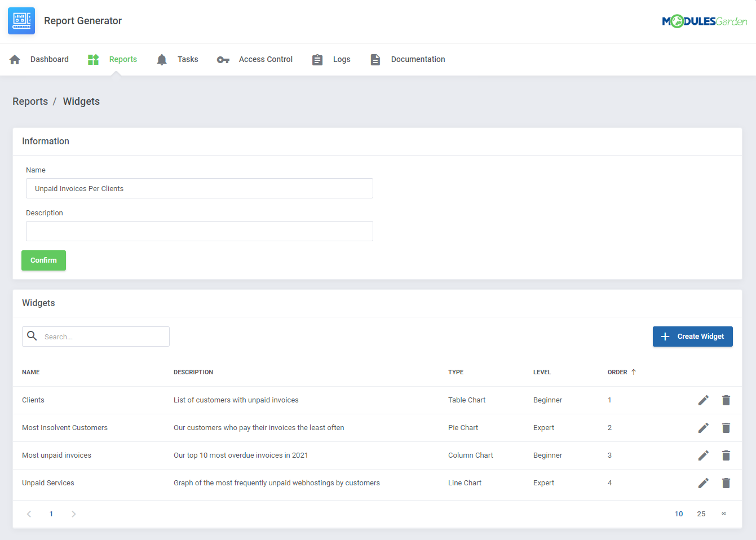Click the search magnifier icon

tap(32, 336)
